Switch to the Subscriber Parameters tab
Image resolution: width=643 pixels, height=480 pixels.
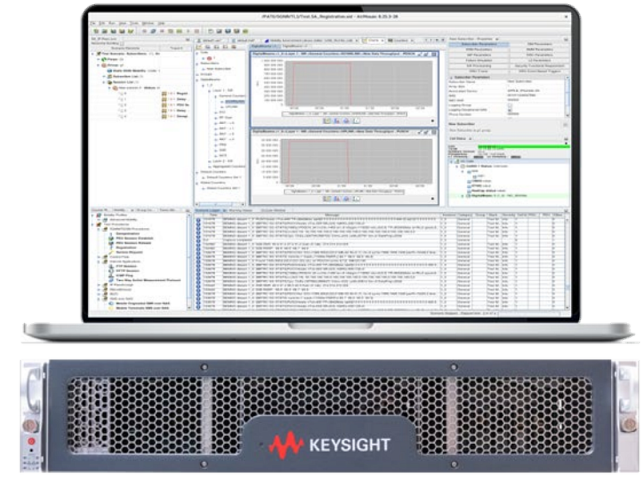[479, 44]
